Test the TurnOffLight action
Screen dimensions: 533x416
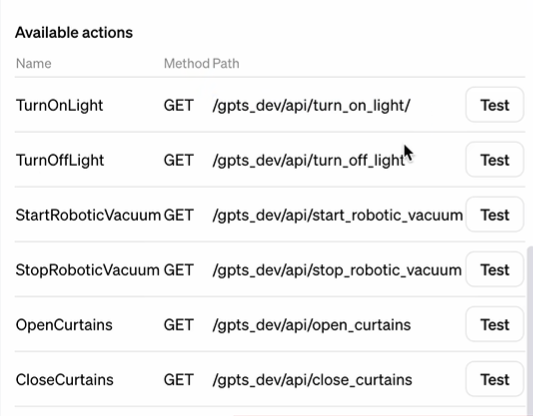pyautogui.click(x=495, y=160)
